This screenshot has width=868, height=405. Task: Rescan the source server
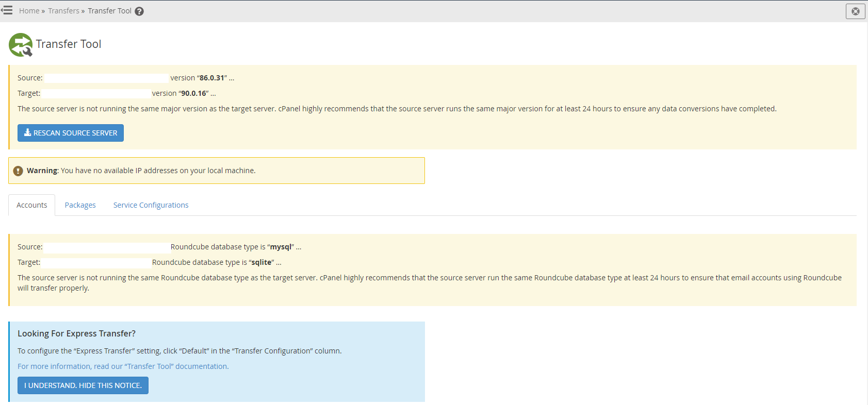click(71, 133)
